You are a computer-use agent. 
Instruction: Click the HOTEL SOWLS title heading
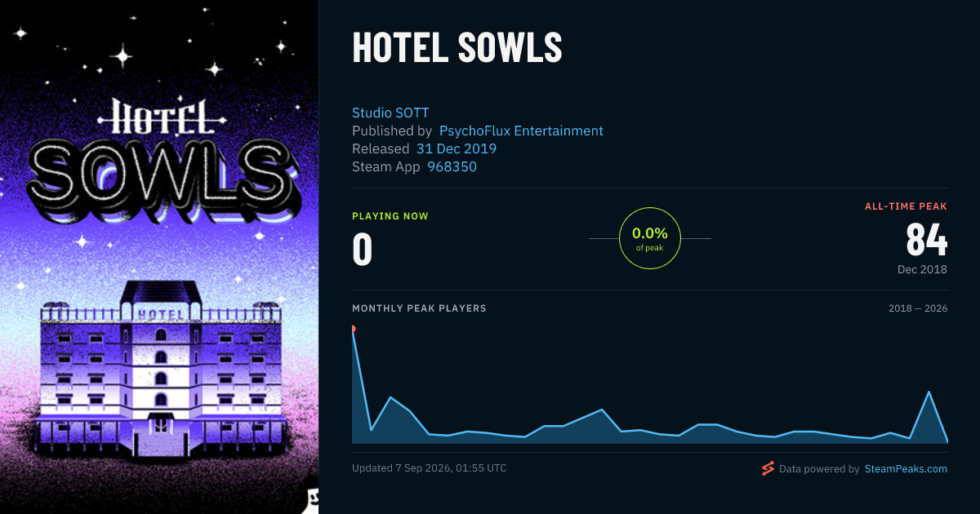[457, 47]
